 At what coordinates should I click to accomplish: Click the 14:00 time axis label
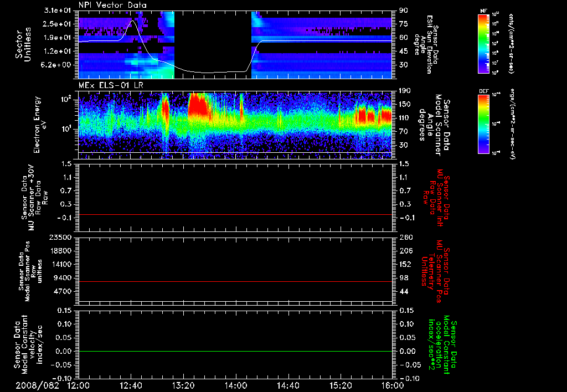[236, 385]
